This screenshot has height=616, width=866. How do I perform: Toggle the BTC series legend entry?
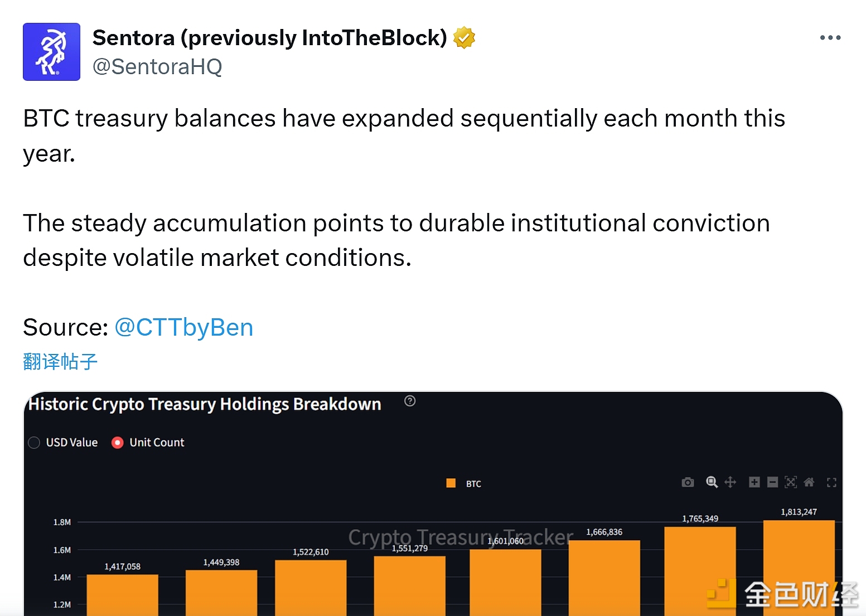click(x=464, y=483)
